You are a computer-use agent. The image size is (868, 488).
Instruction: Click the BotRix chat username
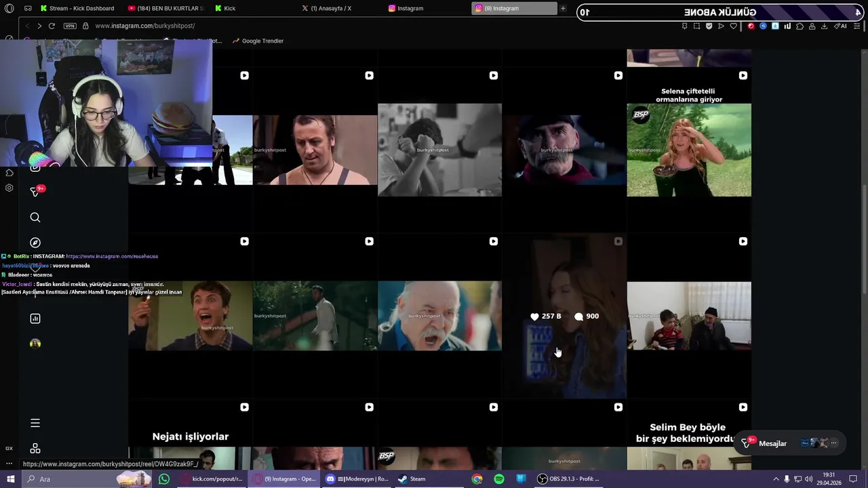[21, 256]
